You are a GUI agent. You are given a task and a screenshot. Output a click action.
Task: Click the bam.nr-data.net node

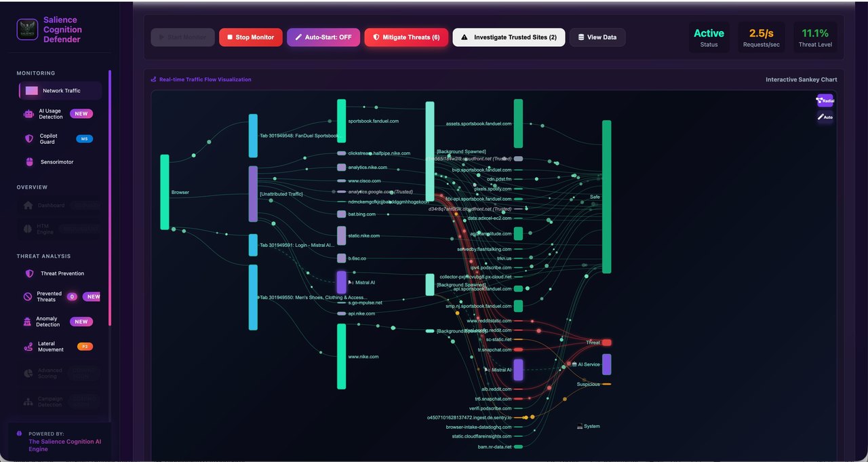[x=518, y=447]
